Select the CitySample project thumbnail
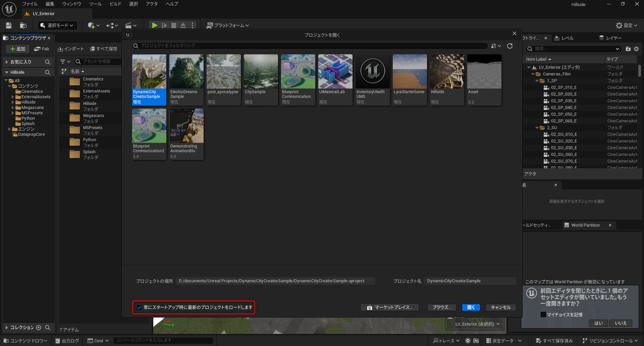Image resolution: width=644 pixels, height=346 pixels. coord(261,80)
